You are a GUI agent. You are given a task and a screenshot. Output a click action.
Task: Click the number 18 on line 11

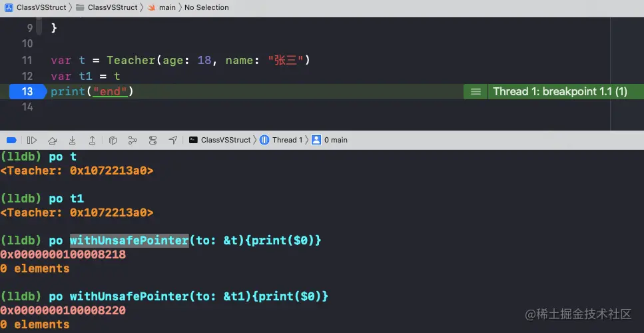pos(204,61)
